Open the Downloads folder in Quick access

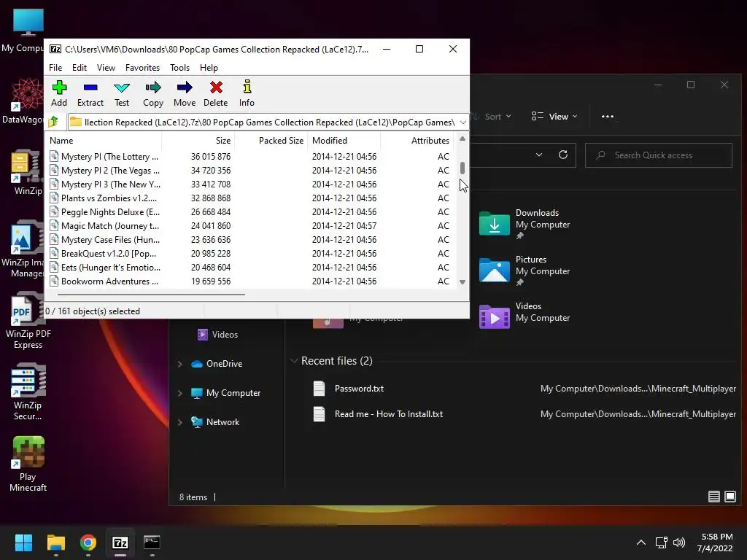tap(525, 224)
